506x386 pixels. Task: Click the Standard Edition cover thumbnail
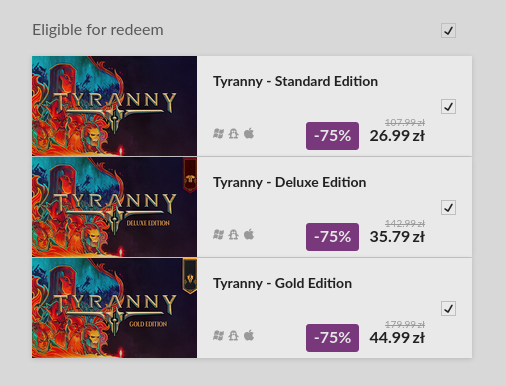click(x=114, y=106)
